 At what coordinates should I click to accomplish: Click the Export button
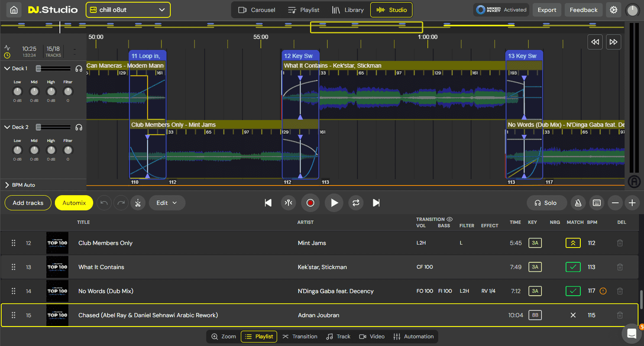tap(547, 10)
